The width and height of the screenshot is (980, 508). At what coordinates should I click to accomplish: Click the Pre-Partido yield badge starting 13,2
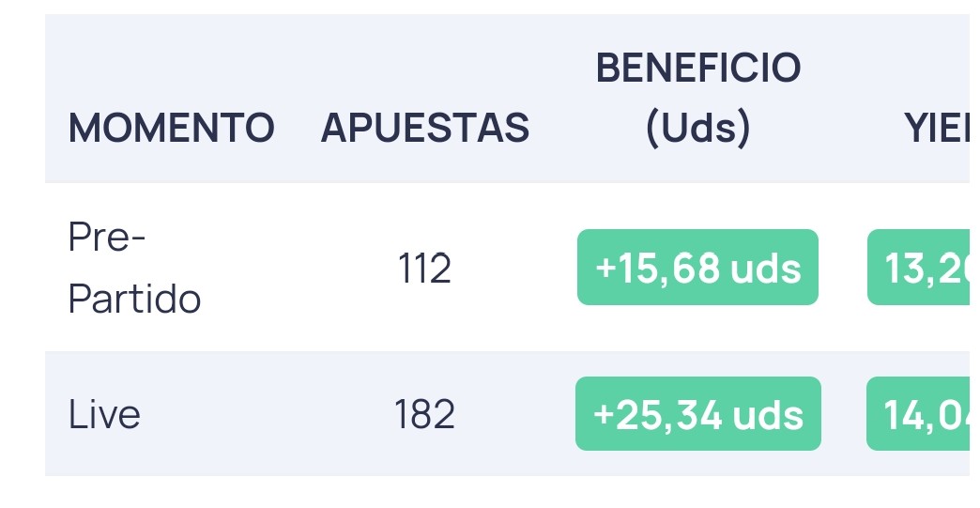pyautogui.click(x=919, y=268)
